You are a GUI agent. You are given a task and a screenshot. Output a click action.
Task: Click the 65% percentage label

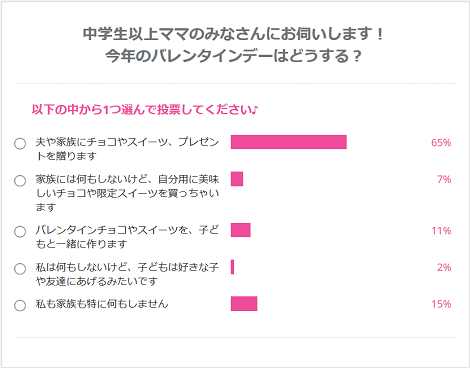pyautogui.click(x=441, y=143)
